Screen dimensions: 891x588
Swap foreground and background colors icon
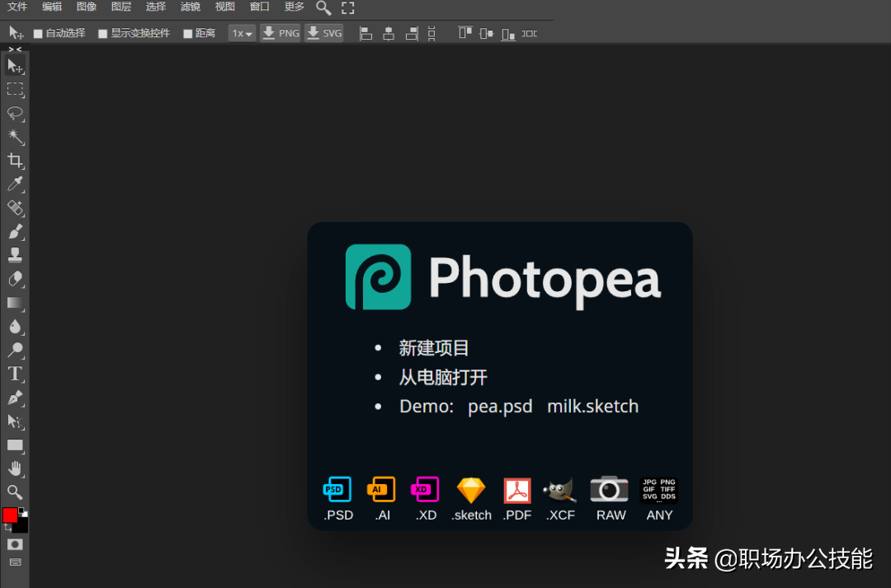coord(7,528)
